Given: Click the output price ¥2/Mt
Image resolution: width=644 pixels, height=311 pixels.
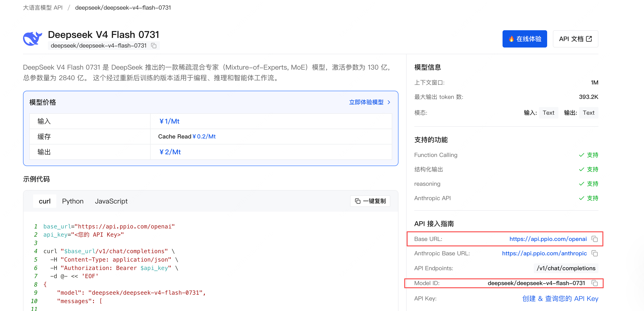Looking at the screenshot, I should pos(170,152).
